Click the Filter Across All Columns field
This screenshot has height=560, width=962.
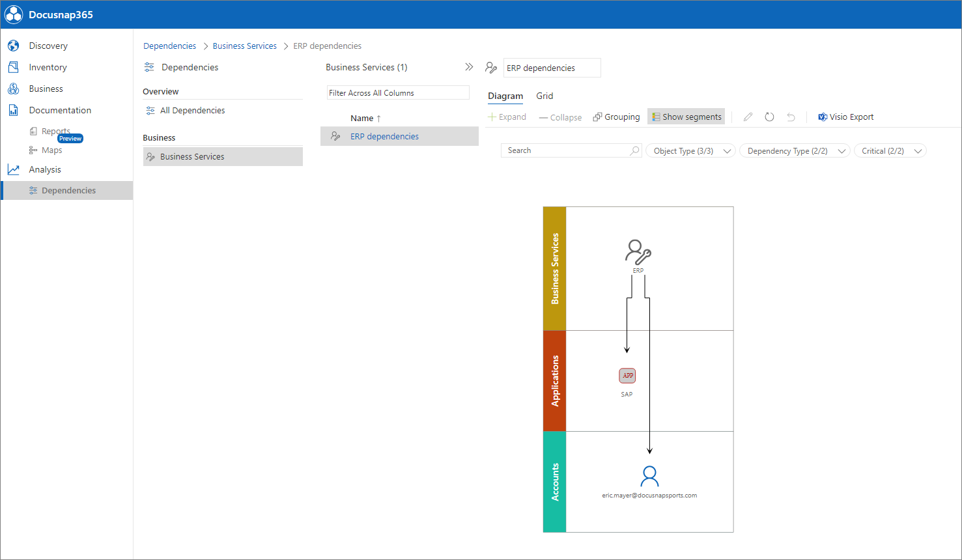coord(398,92)
